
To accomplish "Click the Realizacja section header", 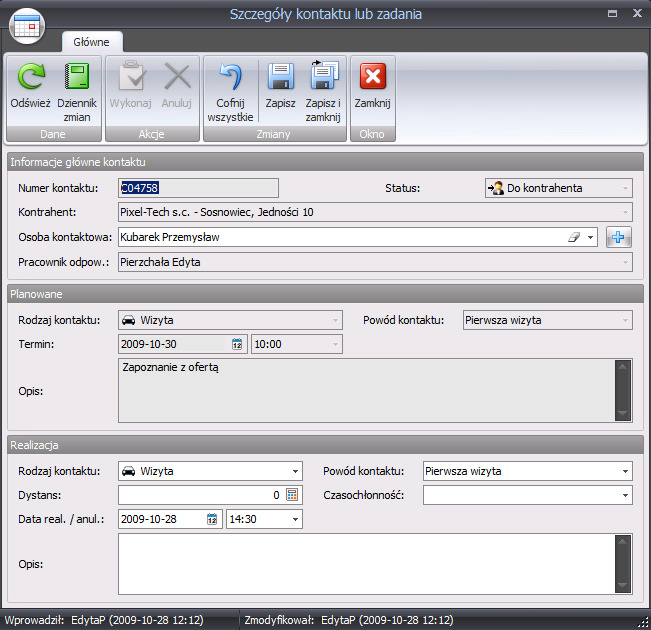I will coord(326,445).
